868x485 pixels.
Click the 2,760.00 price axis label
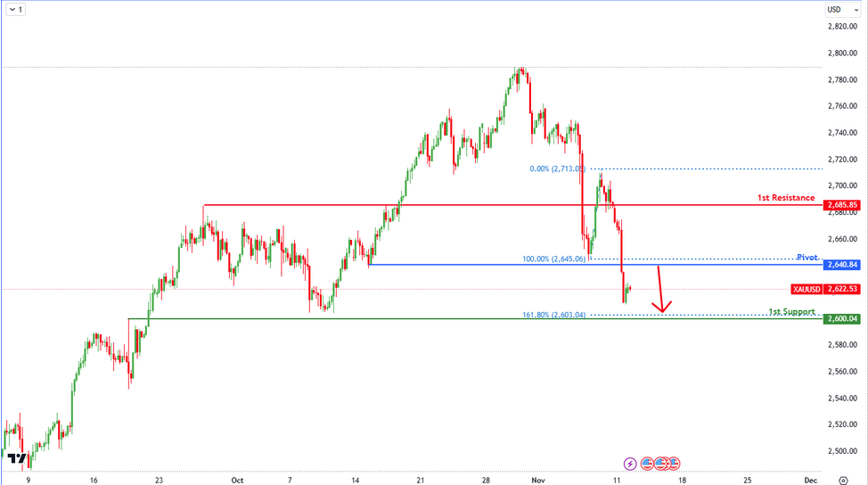click(x=842, y=106)
